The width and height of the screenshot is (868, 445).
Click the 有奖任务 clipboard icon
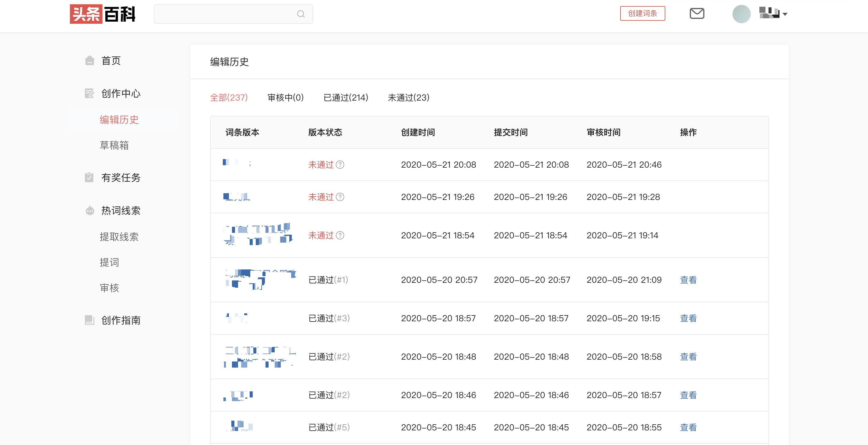(89, 178)
